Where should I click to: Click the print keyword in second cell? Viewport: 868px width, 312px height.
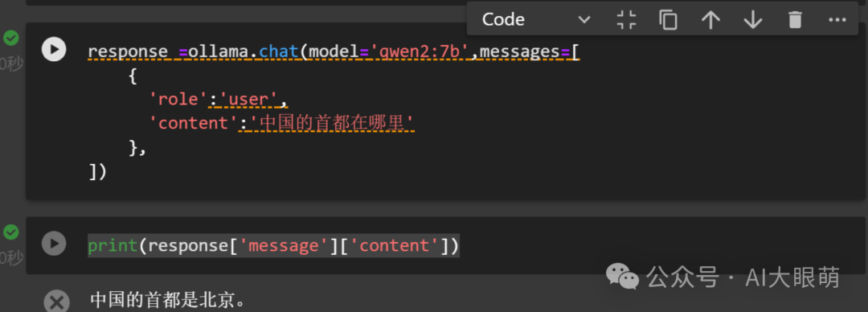(113, 245)
